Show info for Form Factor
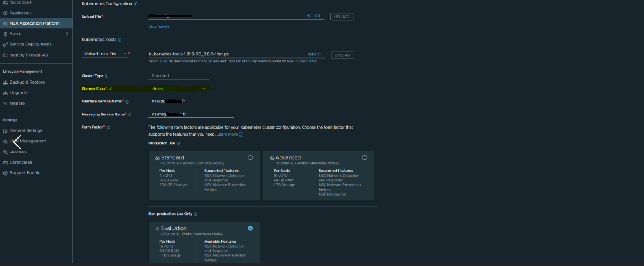The width and height of the screenshot is (644, 266). (x=108, y=127)
